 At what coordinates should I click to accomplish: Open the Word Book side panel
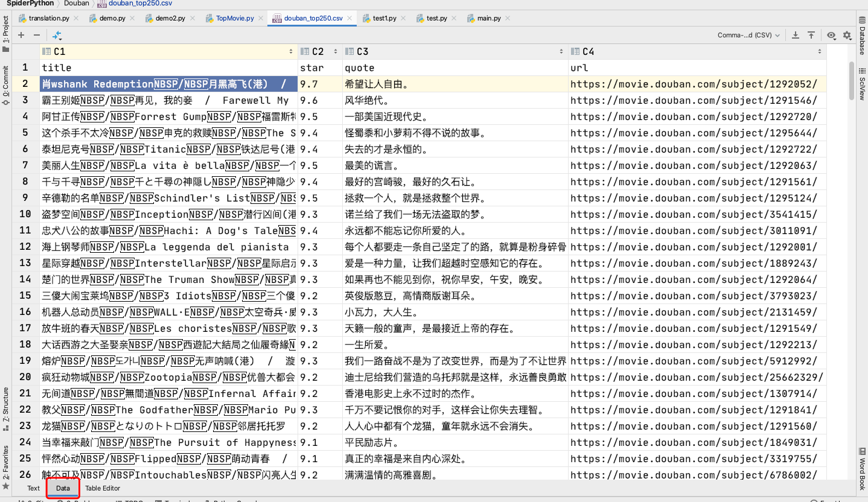click(x=863, y=468)
